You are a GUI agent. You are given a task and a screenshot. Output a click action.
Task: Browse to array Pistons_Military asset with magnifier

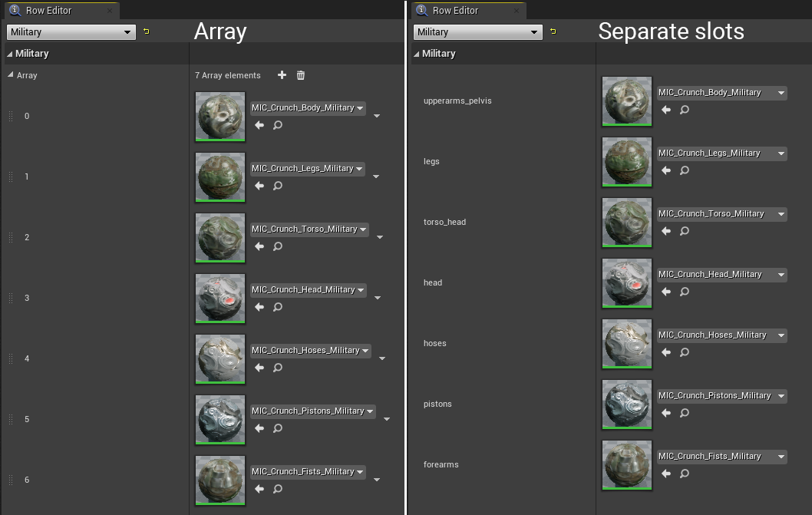(278, 428)
